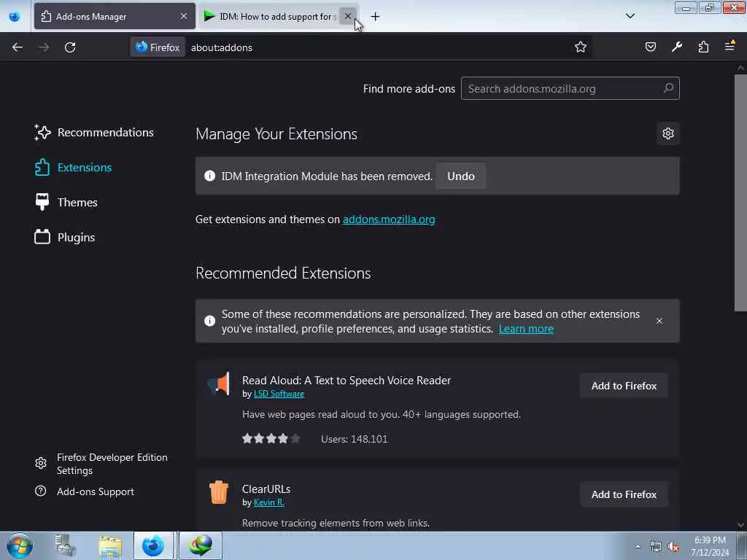Switch to the IDM How to add support tab
Screen dimensions: 747x560
(277, 16)
